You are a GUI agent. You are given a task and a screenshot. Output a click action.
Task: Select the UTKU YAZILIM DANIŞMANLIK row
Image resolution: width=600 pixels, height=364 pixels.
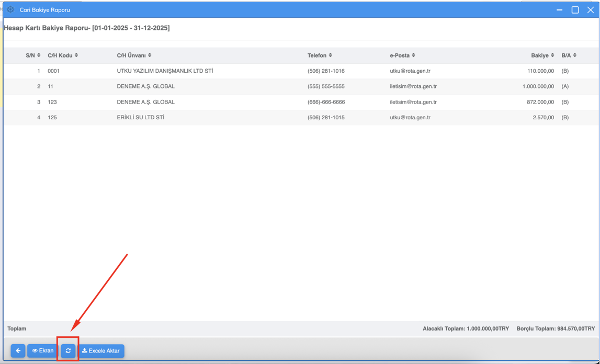(165, 71)
